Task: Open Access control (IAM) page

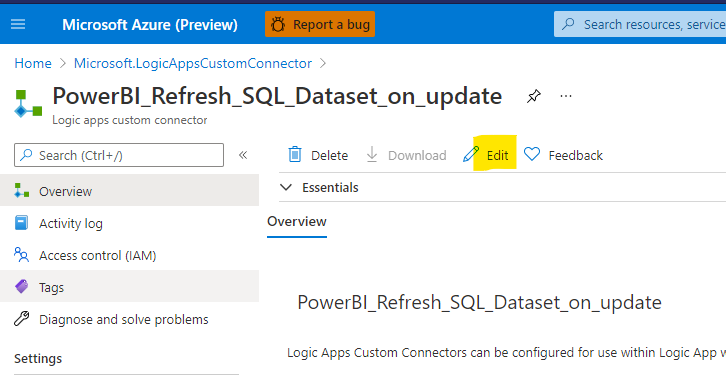Action: (x=129, y=255)
